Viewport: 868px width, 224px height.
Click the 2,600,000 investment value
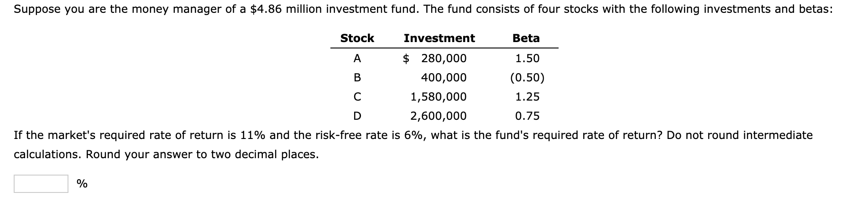coord(438,116)
